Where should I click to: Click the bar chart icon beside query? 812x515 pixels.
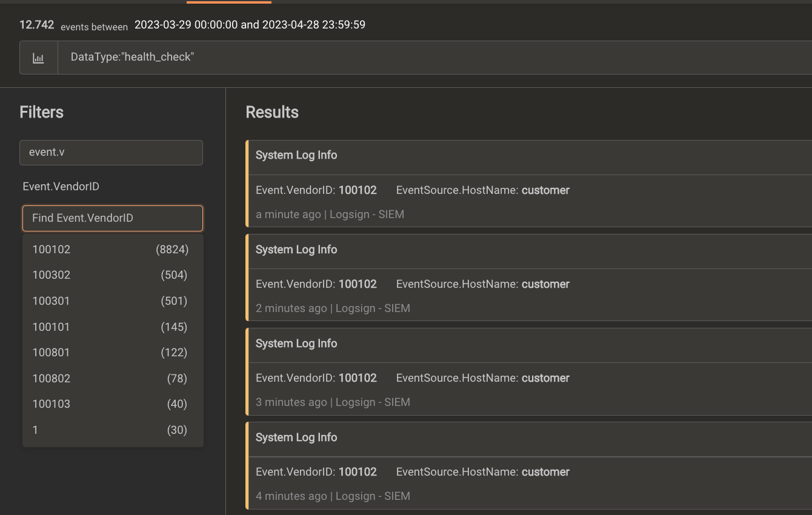pyautogui.click(x=38, y=58)
